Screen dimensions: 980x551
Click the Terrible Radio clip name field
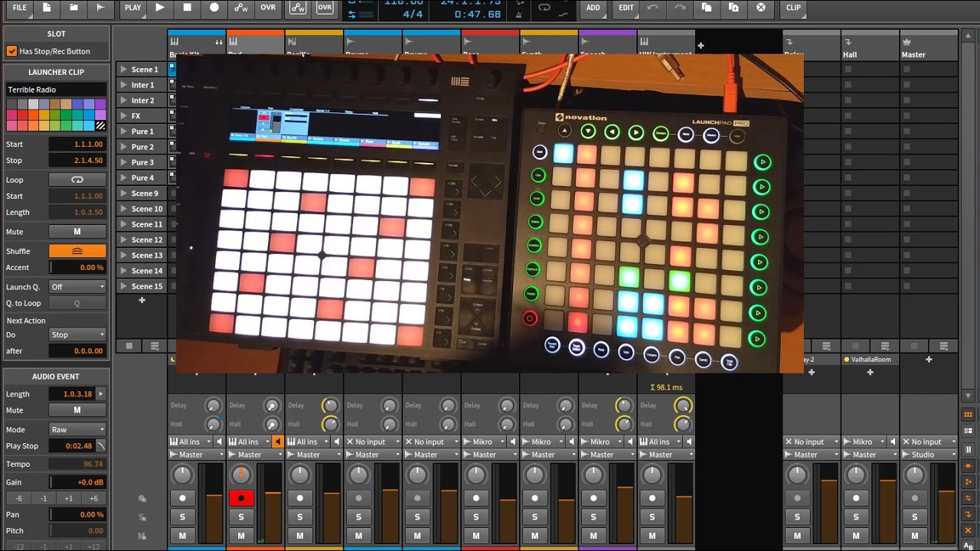coord(57,90)
